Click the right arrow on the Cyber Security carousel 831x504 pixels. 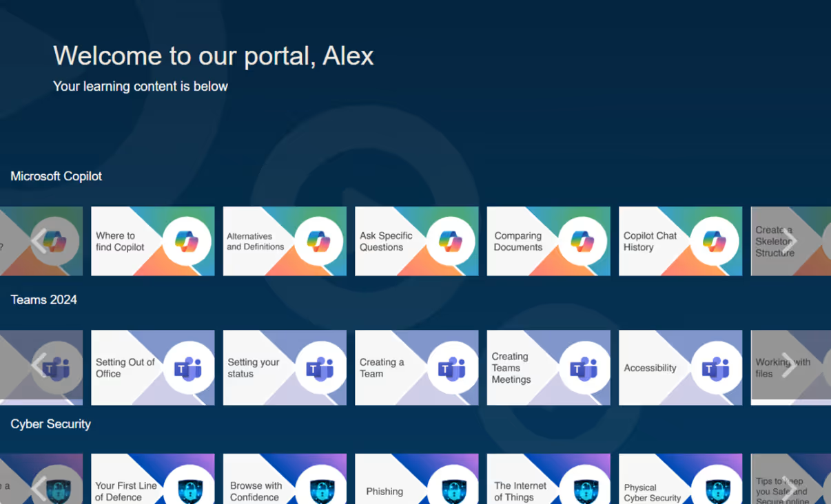click(x=790, y=489)
